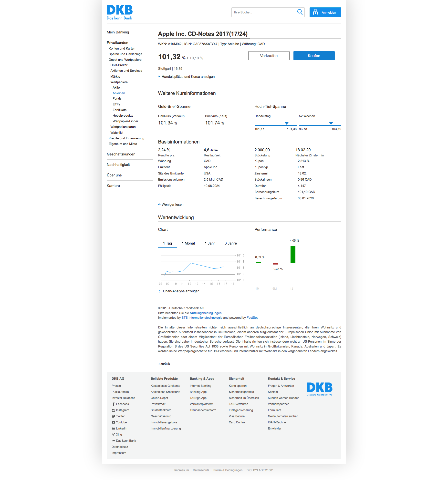The height and width of the screenshot is (480, 448).
Task: Open Über uns in the sidebar
Action: [x=114, y=175]
